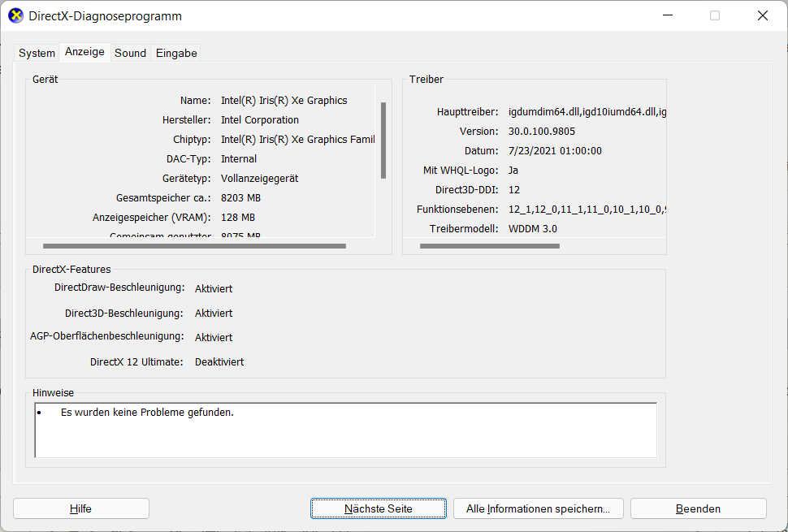
Task: Click the 'Gesamtspeicher ca.:' label
Action: click(163, 198)
